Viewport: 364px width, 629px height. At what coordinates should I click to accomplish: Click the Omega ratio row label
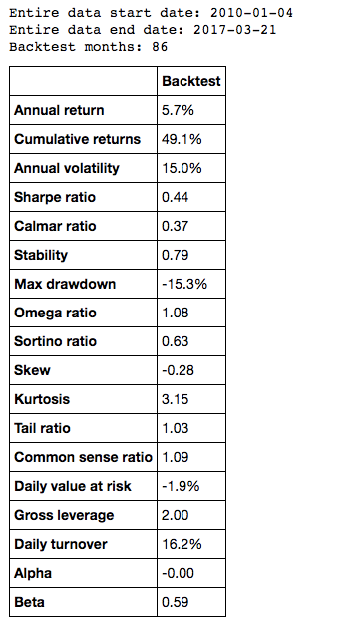pyautogui.click(x=55, y=313)
